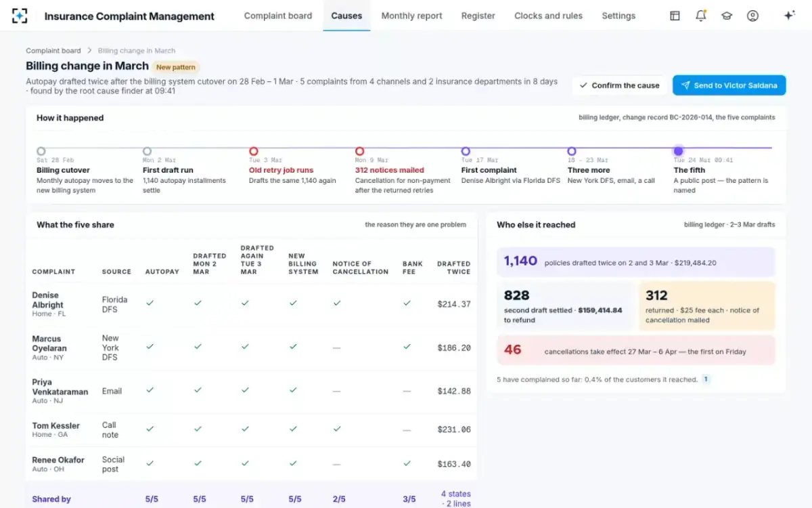Click the $142.88 amount
The width and height of the screenshot is (812, 508).
click(454, 391)
